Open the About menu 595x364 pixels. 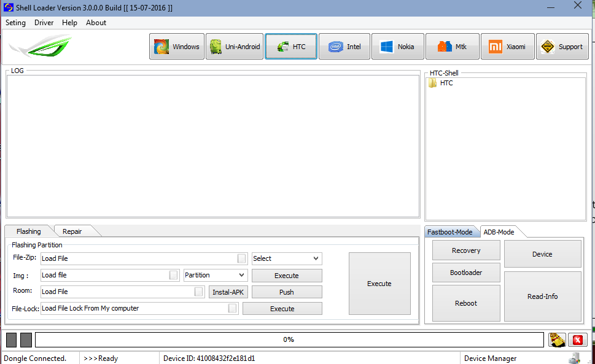pos(96,23)
